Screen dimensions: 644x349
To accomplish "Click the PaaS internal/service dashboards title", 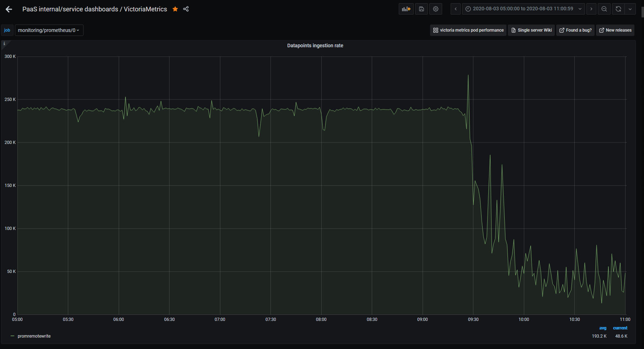I will click(95, 9).
